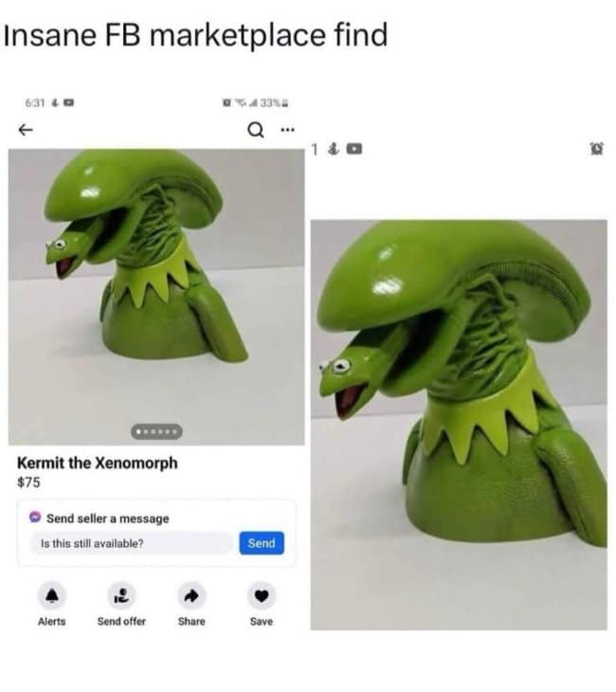
Task: Click the $75 price text
Action: [28, 482]
